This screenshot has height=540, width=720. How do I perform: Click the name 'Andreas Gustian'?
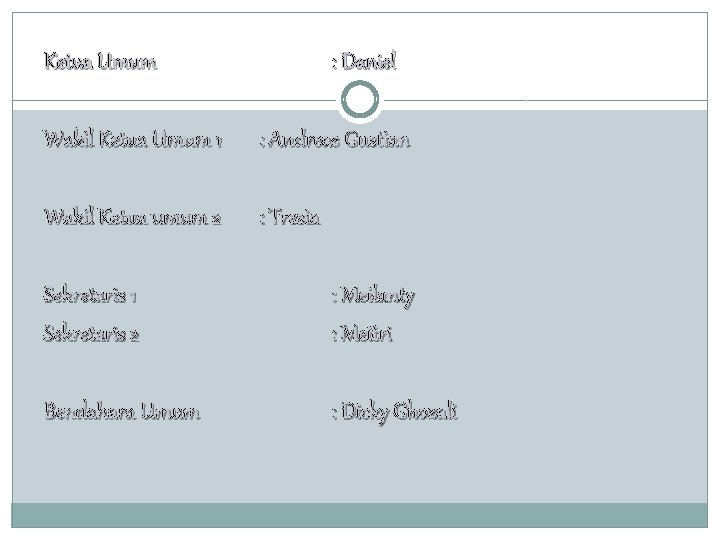(x=340, y=139)
